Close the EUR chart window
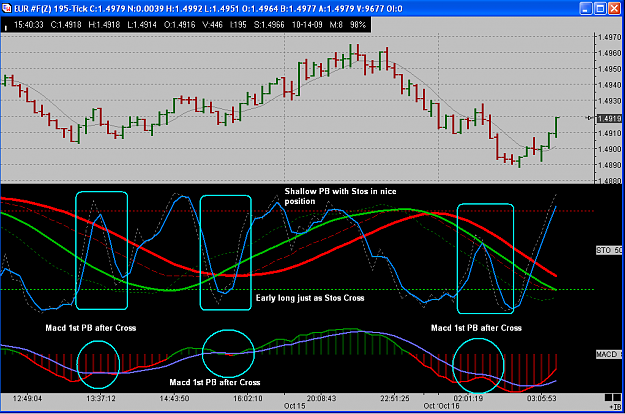This screenshot has width=625, height=414. pyautogui.click(x=614, y=8)
